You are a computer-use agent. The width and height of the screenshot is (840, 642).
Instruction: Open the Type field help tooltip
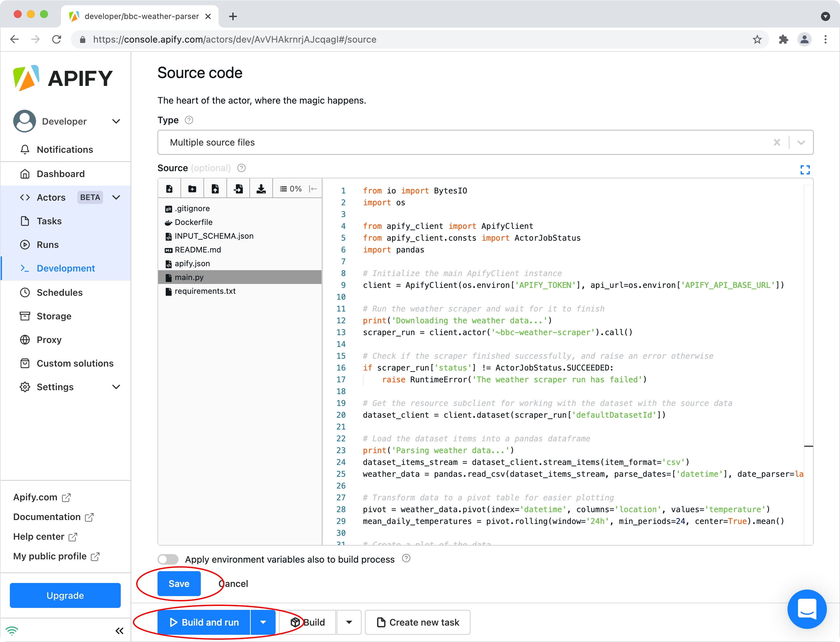coord(188,120)
